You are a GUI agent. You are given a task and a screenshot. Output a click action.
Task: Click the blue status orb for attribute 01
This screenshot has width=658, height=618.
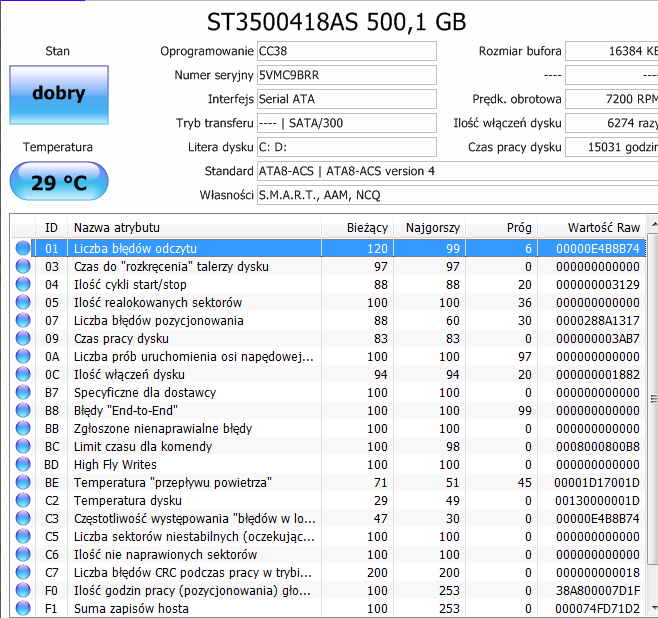[x=23, y=248]
